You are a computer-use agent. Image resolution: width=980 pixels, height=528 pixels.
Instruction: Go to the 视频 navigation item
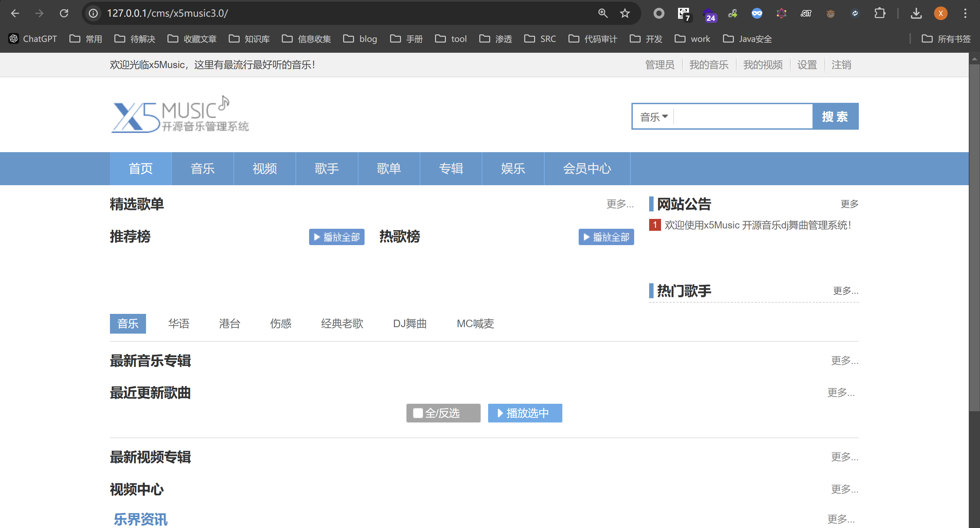tap(265, 169)
